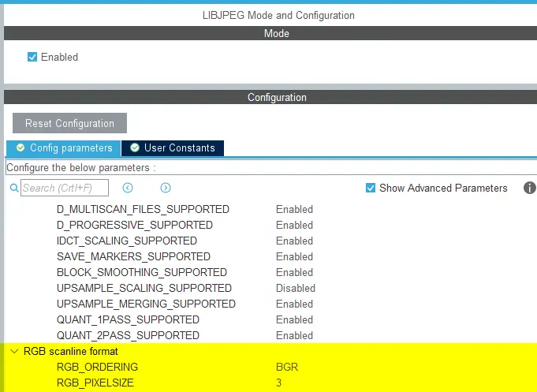Edit the RGB_PIXELSIZE value 3
537x392 pixels.
coord(279,383)
